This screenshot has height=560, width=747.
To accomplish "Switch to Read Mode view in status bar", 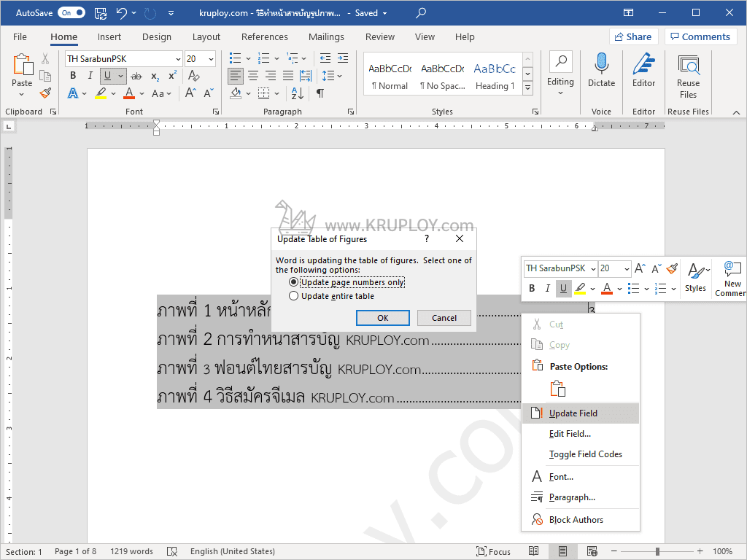I will coord(533,551).
